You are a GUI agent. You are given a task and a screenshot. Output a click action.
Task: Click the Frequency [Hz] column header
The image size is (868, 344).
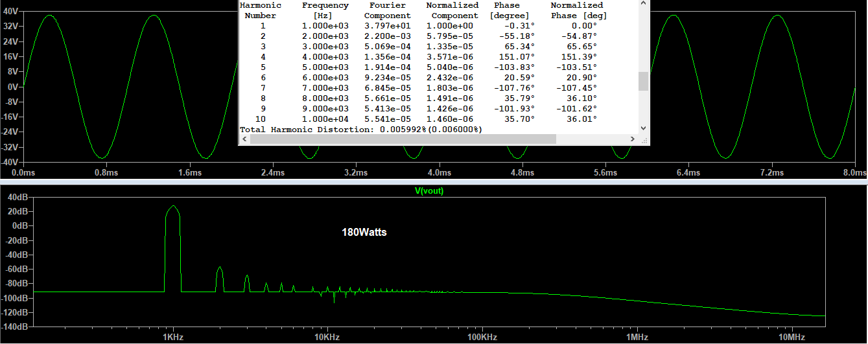(x=325, y=10)
